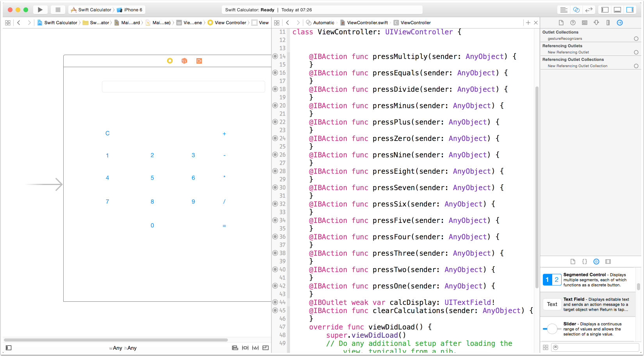The width and height of the screenshot is (644, 356).
Task: Open the Version editor
Action: [x=589, y=10]
